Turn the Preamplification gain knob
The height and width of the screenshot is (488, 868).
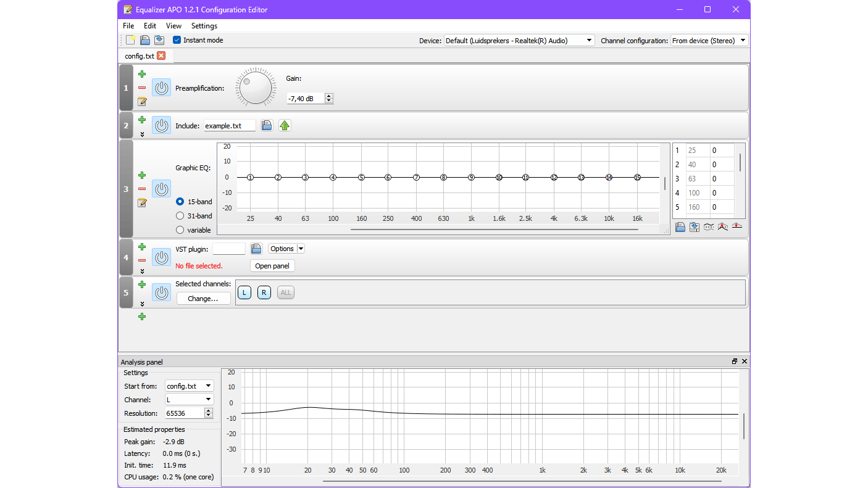point(255,86)
